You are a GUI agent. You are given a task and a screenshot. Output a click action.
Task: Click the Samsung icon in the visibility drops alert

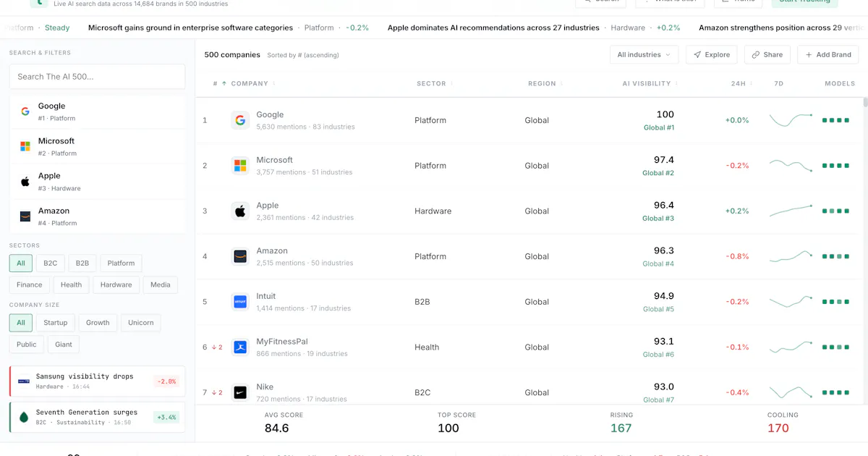[24, 381]
